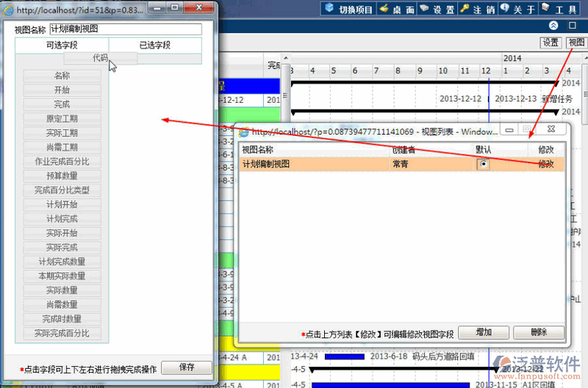Viewport: 588px width, 388px height.
Task: Select the 完成时数量 field
Action: click(x=62, y=319)
